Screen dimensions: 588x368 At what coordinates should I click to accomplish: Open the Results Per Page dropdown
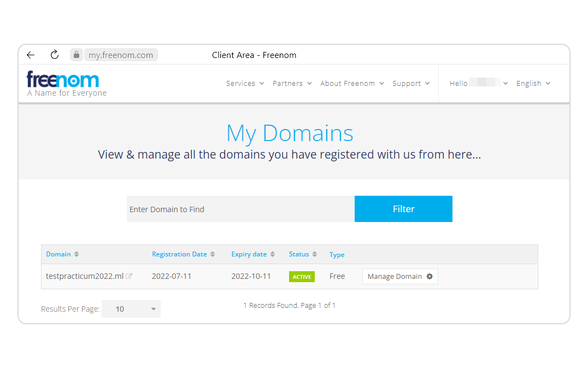tap(131, 309)
